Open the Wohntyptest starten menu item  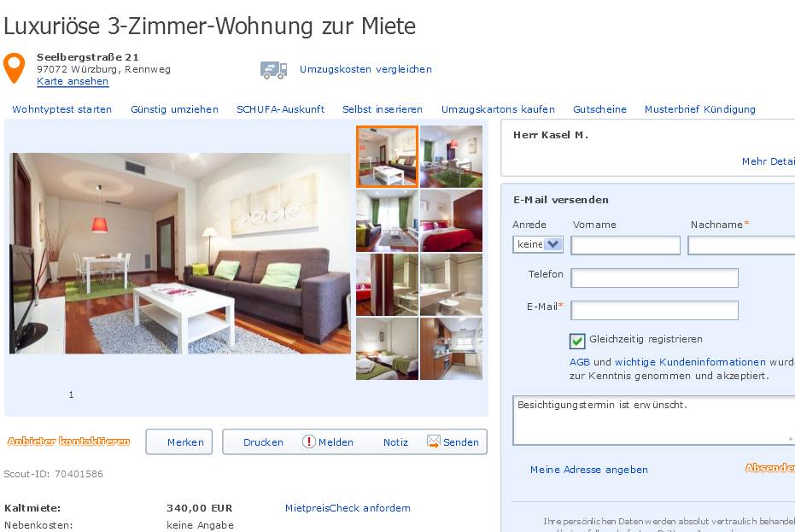[61, 109]
